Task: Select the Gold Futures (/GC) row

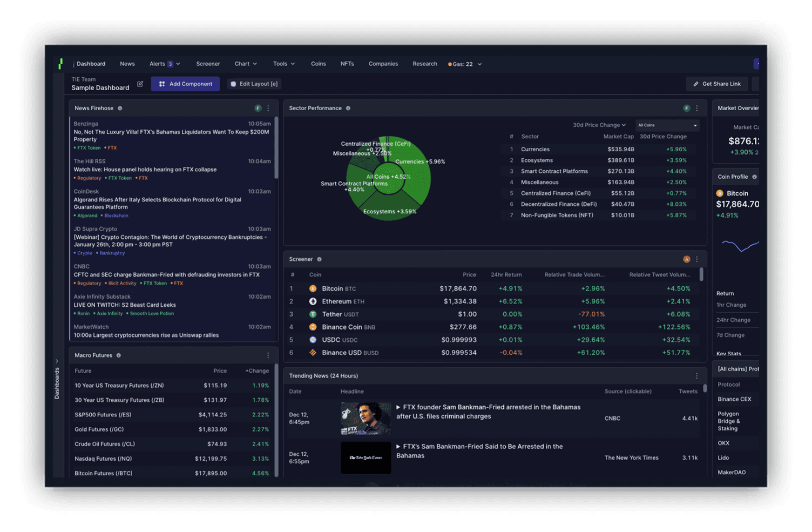Action: click(172, 429)
